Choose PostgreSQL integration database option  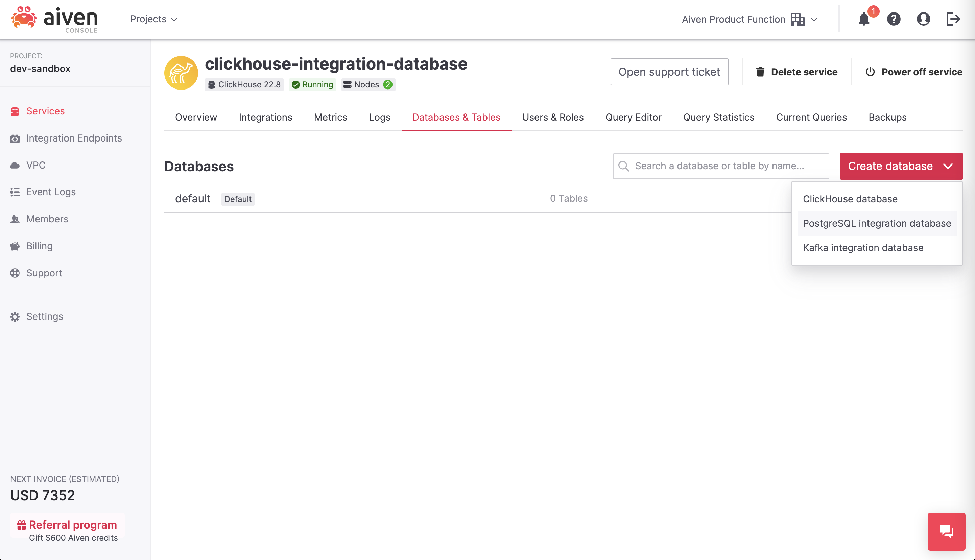coord(877,224)
